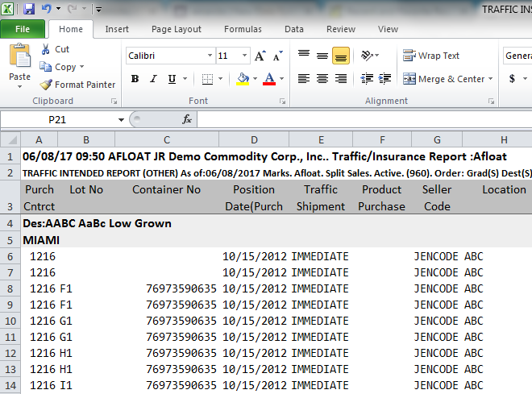Apply the yellow Fill Color swatch
The height and width of the screenshot is (394, 532).
click(x=243, y=79)
